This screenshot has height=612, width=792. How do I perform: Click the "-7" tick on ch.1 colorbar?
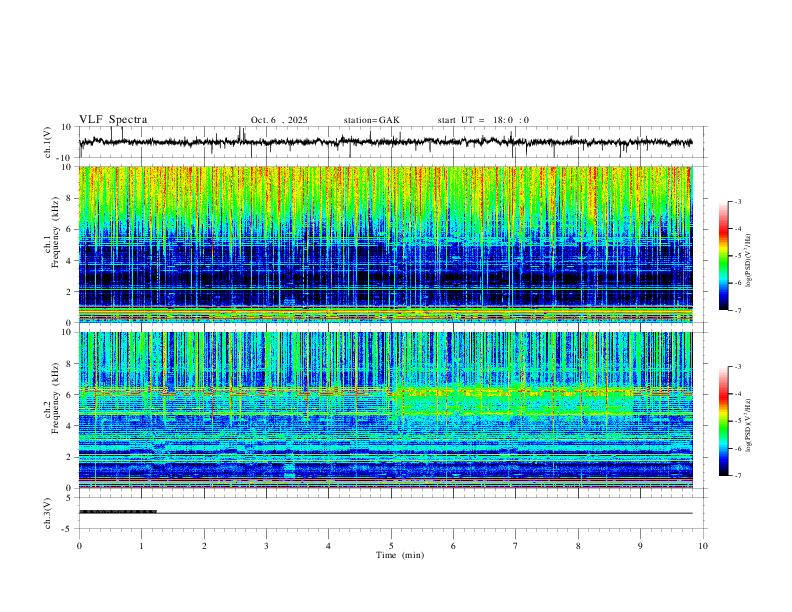point(737,310)
